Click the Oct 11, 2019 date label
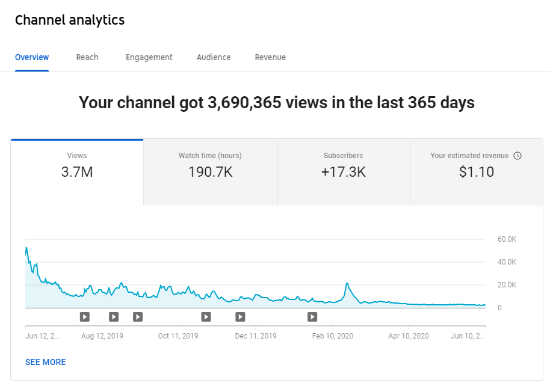 (178, 336)
